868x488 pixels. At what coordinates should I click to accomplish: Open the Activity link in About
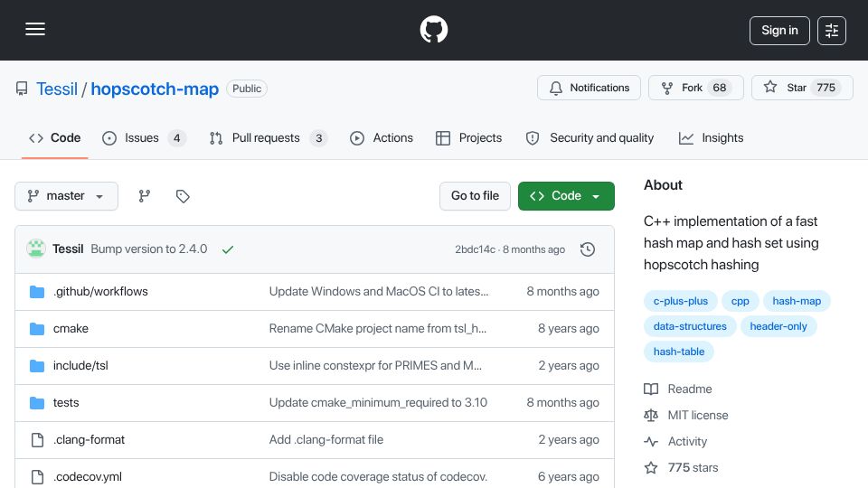click(x=676, y=442)
